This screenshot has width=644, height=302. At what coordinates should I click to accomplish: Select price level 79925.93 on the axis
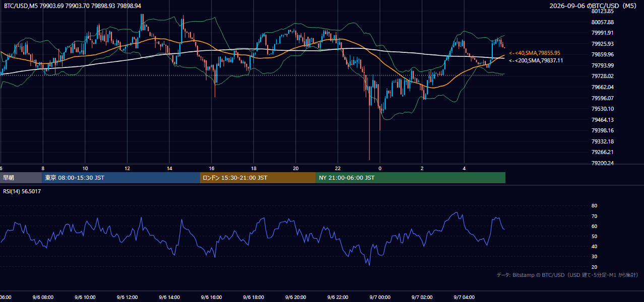pyautogui.click(x=602, y=44)
